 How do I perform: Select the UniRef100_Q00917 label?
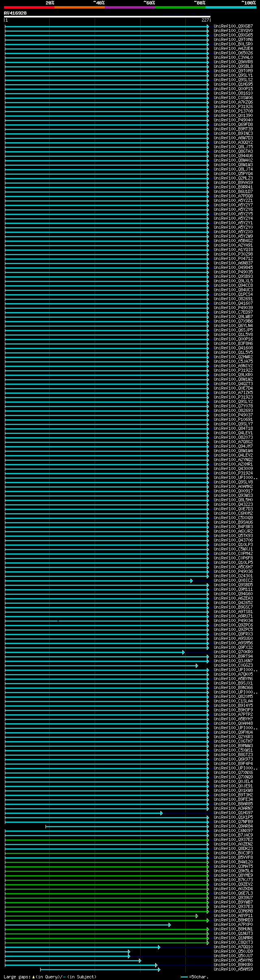coord(233,491)
